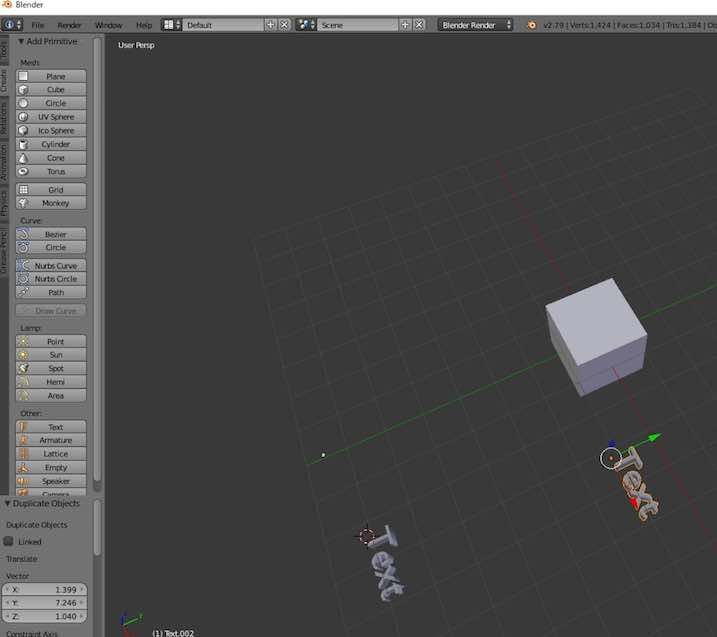Add a Text object
717x637 pixels.
(x=51, y=427)
